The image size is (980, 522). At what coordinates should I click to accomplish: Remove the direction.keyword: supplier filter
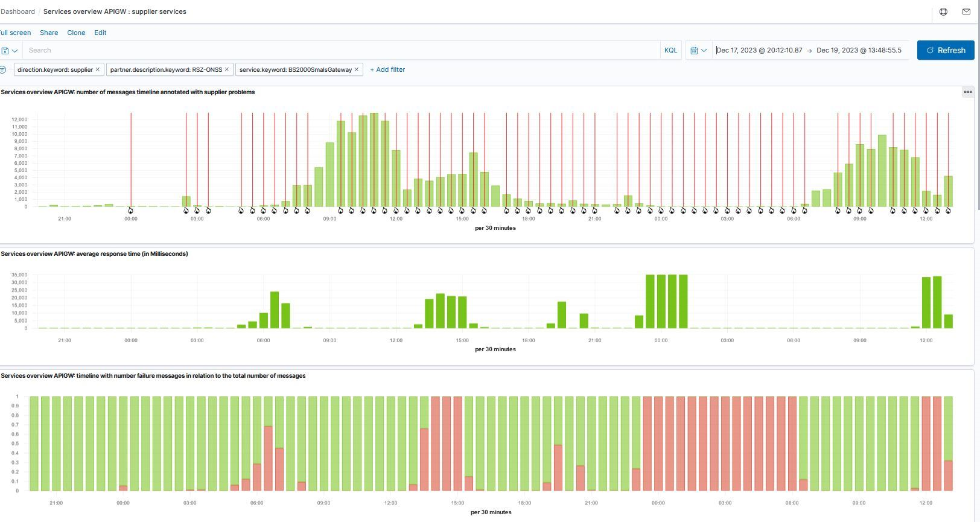[x=98, y=70]
